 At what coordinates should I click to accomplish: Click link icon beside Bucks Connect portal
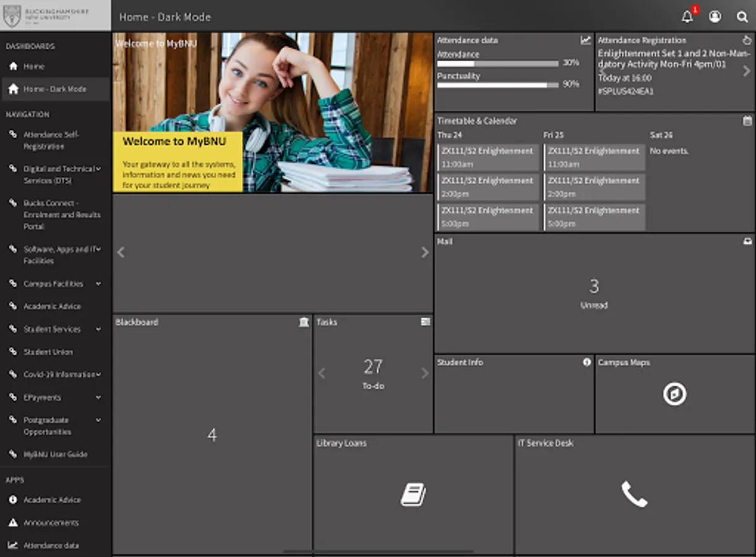pyautogui.click(x=13, y=203)
